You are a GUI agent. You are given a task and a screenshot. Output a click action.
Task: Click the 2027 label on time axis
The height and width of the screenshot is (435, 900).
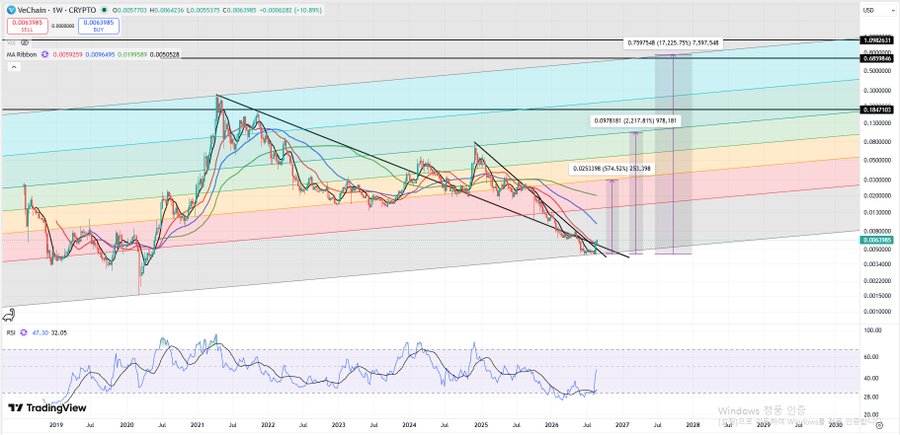pos(622,425)
